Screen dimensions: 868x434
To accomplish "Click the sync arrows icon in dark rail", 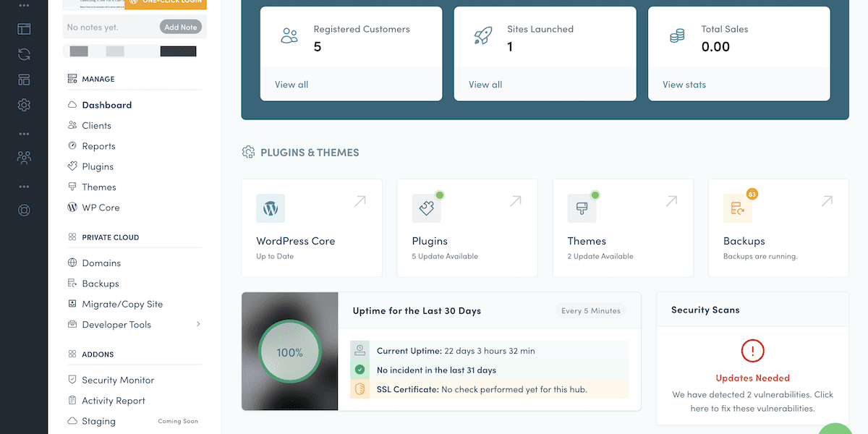I will coord(24,54).
